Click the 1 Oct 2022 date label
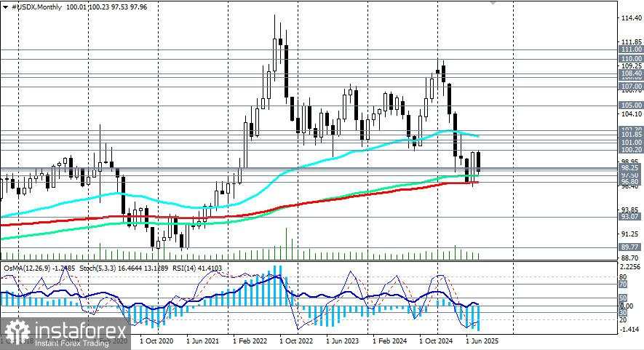Image resolution: width=644 pixels, height=350 pixels. 296,341
